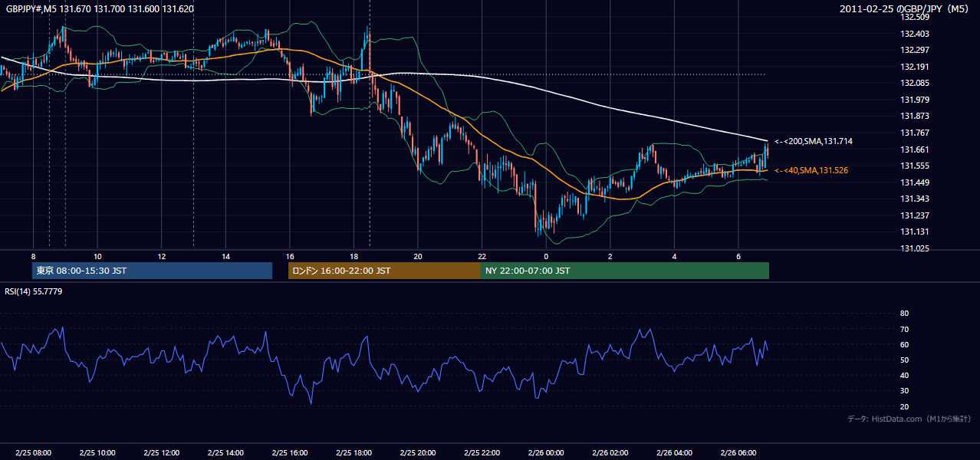The height and width of the screenshot is (460, 980).
Task: Select the NY 22:00-07:00 JST session bar
Action: coord(625,271)
